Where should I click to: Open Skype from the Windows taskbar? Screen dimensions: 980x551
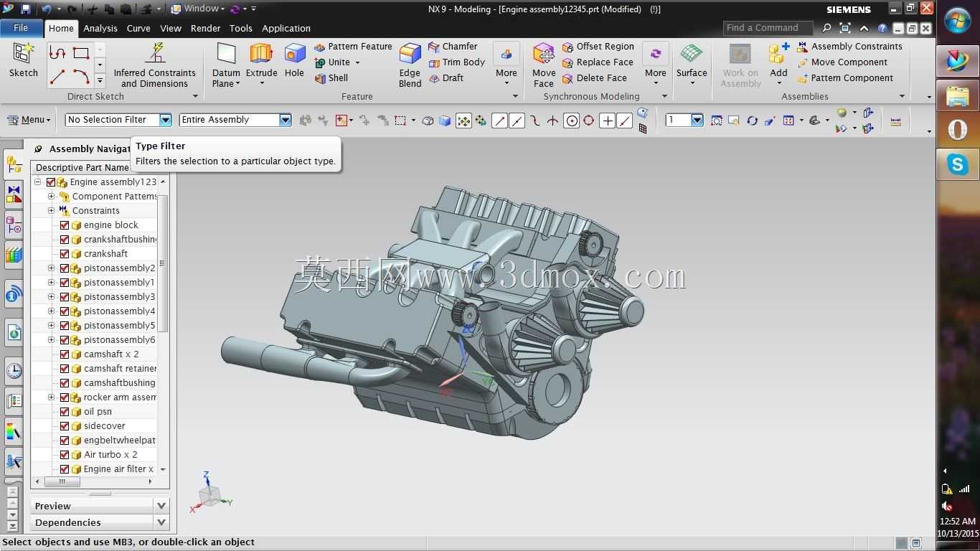[958, 165]
